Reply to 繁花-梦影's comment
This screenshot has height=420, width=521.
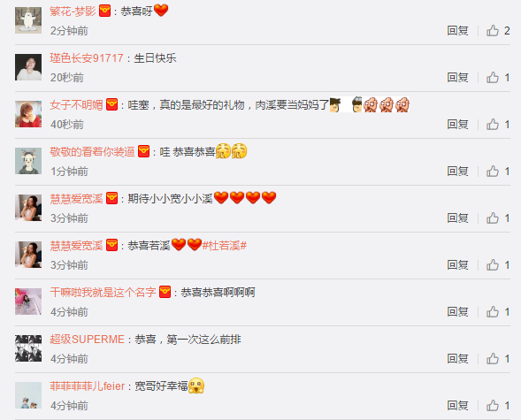(x=457, y=31)
